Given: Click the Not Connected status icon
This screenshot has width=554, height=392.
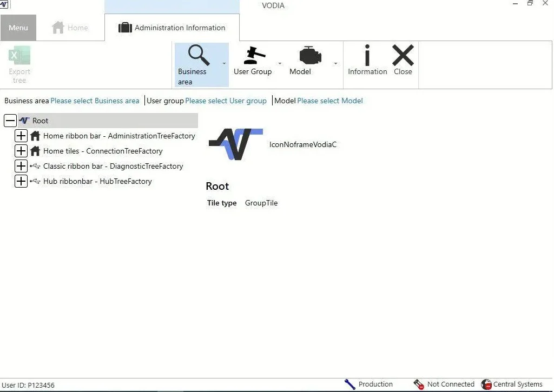Looking at the screenshot, I should (419, 384).
